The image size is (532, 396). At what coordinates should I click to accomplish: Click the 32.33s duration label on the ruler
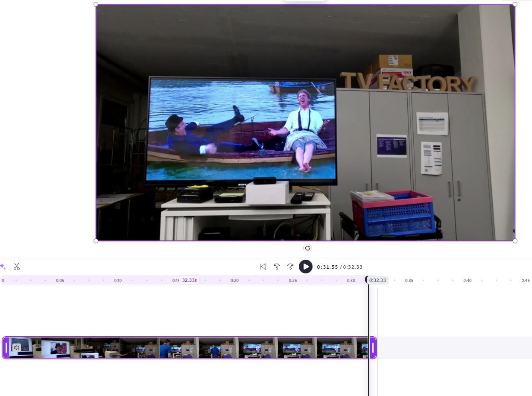[189, 280]
